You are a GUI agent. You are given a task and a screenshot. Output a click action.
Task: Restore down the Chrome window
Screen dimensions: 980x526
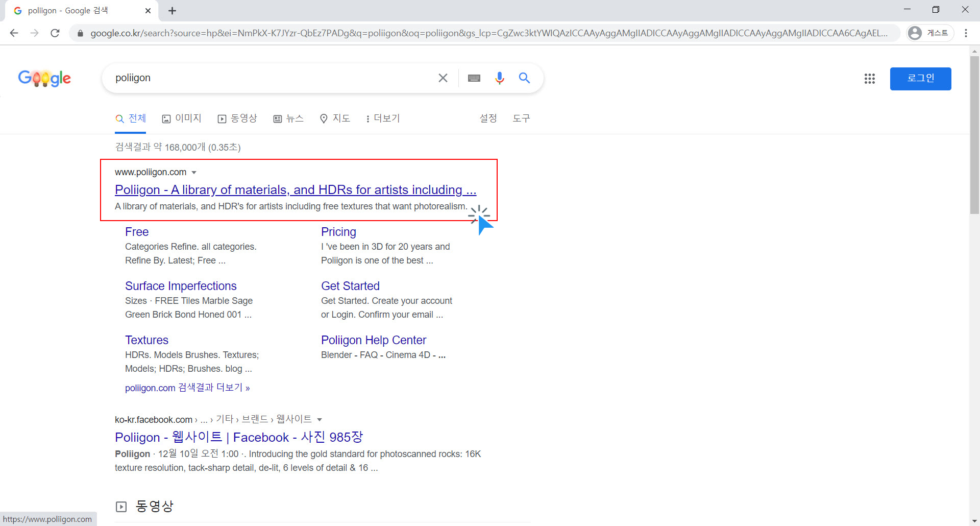pos(936,10)
